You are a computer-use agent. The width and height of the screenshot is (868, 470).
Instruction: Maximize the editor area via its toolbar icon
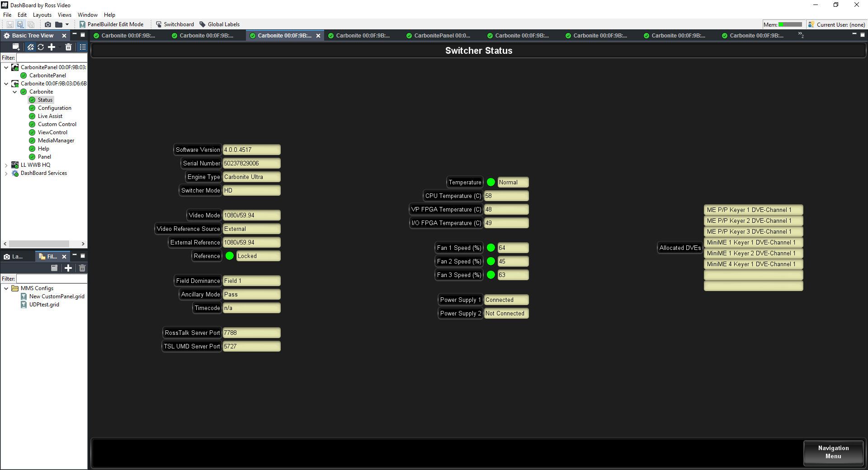(x=863, y=34)
